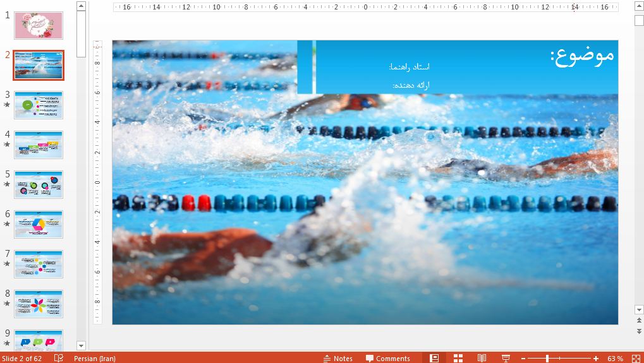Open the spell check proofing icon

59,358
